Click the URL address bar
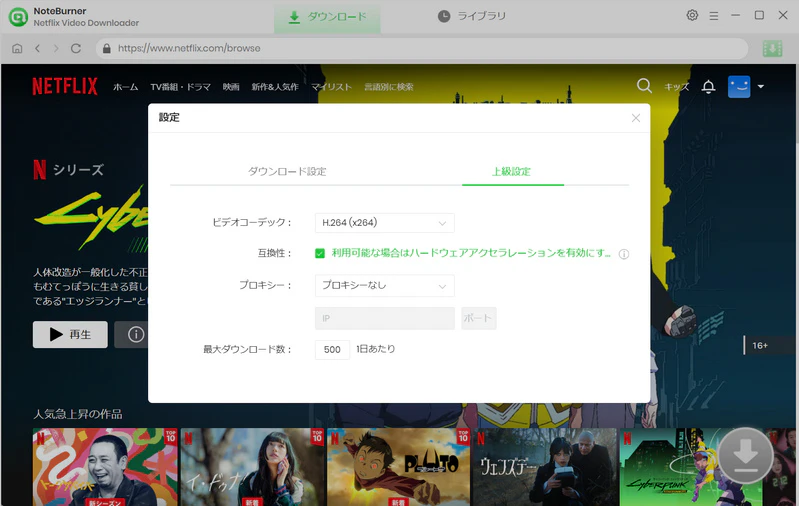Screen dimensions: 799x506 422,48
